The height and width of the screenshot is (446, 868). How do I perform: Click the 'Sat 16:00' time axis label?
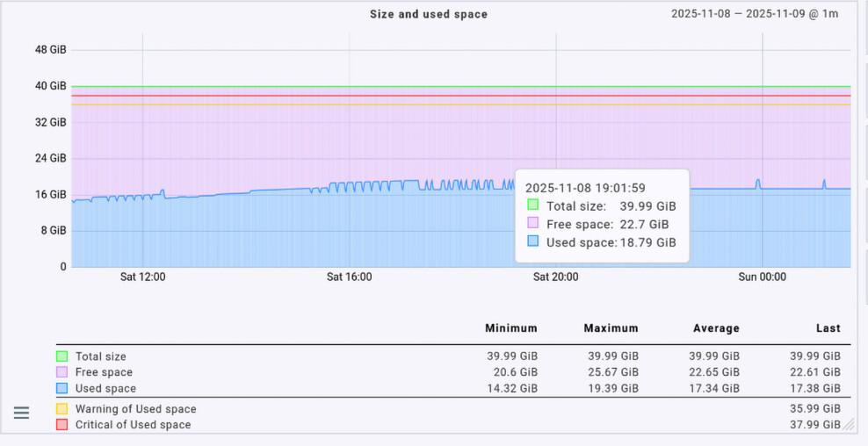coord(349,277)
